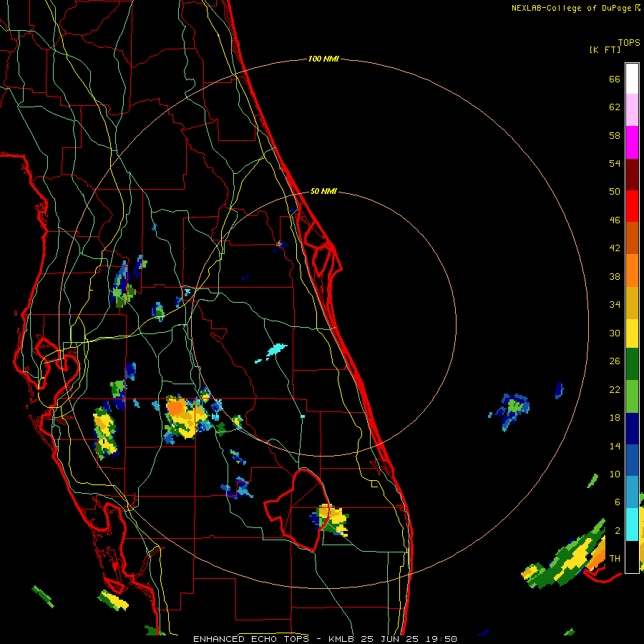Select the bright red legend color segment
Screen dimensions: 644x644
click(x=632, y=206)
